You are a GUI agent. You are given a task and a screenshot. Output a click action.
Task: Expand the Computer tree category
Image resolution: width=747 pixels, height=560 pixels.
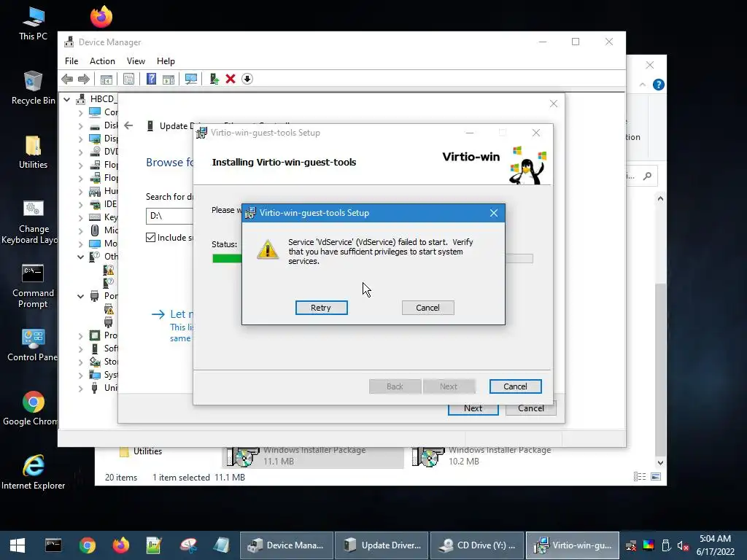(80, 113)
